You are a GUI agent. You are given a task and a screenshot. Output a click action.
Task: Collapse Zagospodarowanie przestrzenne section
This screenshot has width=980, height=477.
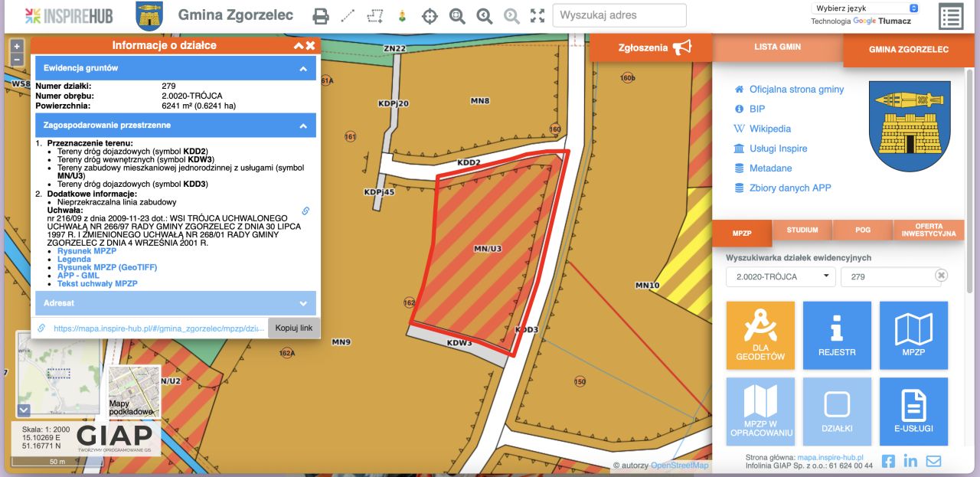click(x=175, y=125)
